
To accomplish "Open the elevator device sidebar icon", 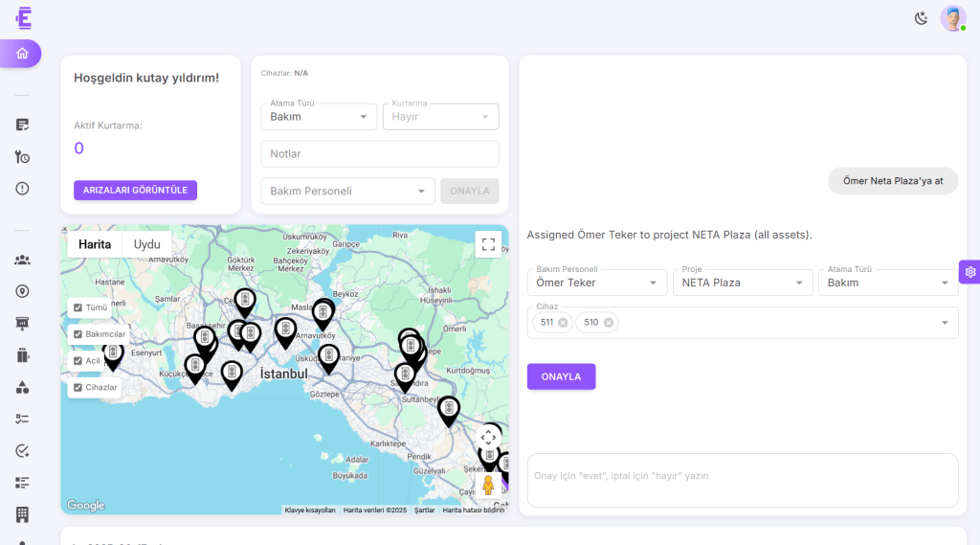I will 22,355.
